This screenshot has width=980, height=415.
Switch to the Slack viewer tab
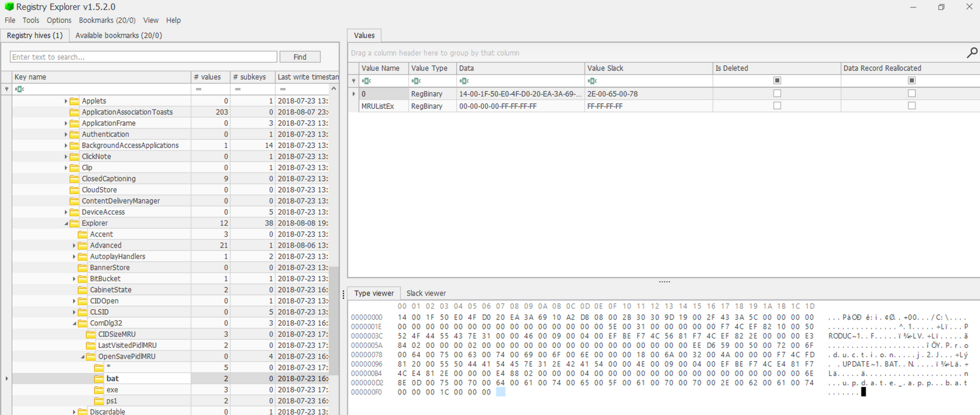(x=426, y=293)
